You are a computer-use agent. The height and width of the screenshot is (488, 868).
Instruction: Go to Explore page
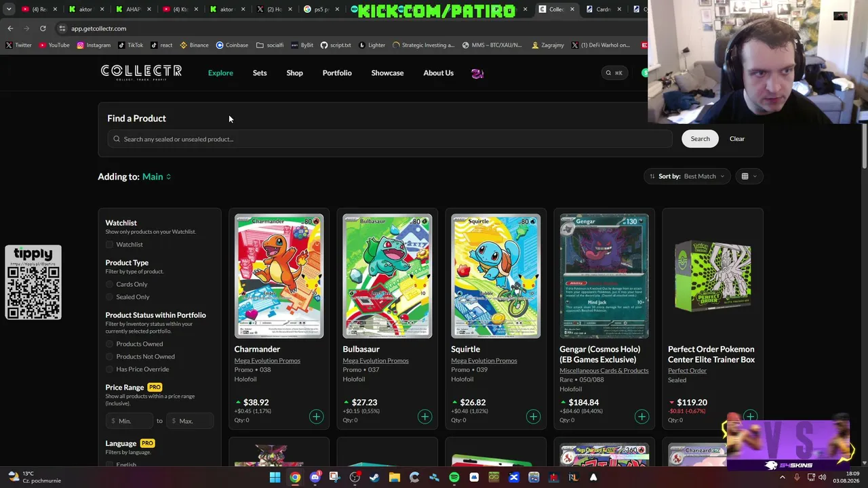coord(220,73)
